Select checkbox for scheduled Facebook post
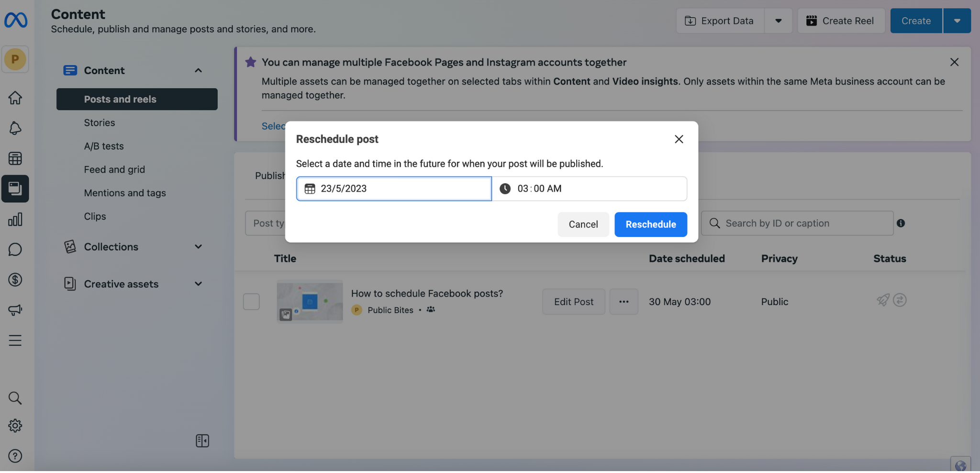 click(x=251, y=302)
